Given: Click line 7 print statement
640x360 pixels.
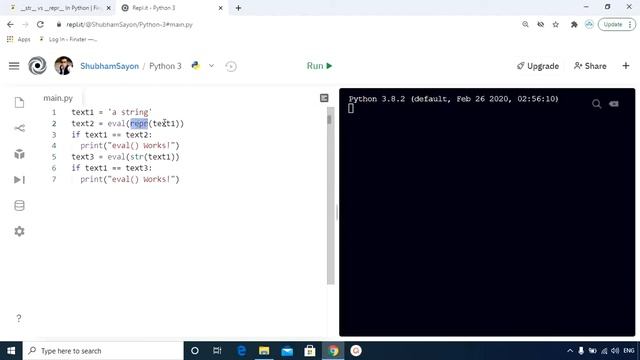Looking at the screenshot, I should 130,179.
